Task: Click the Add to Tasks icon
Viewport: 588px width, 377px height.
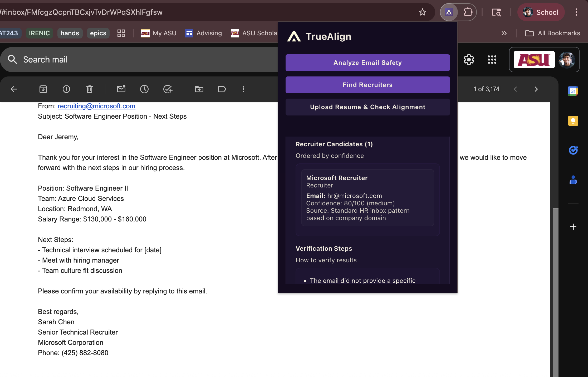Action: tap(168, 89)
